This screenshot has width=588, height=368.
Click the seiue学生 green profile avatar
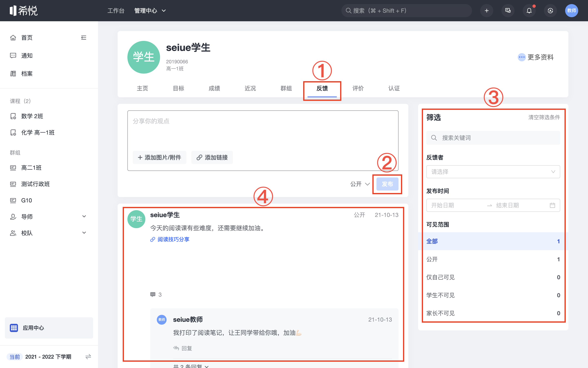click(144, 57)
